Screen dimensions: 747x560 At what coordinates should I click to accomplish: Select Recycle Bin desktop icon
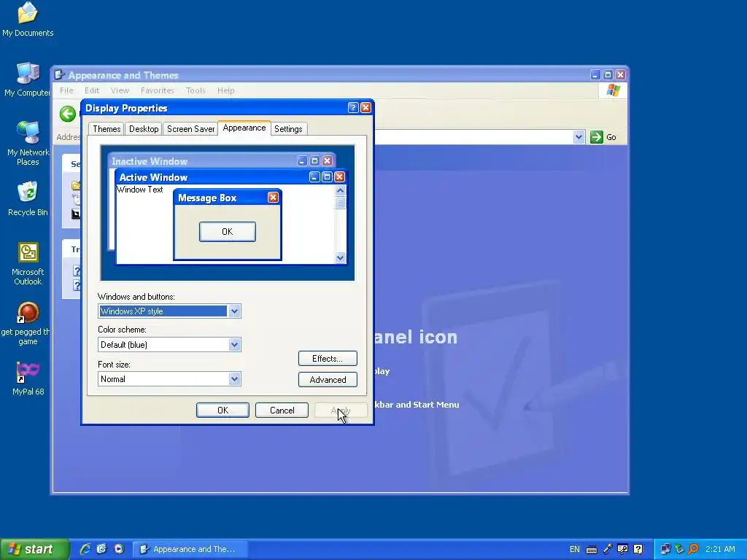(x=28, y=199)
